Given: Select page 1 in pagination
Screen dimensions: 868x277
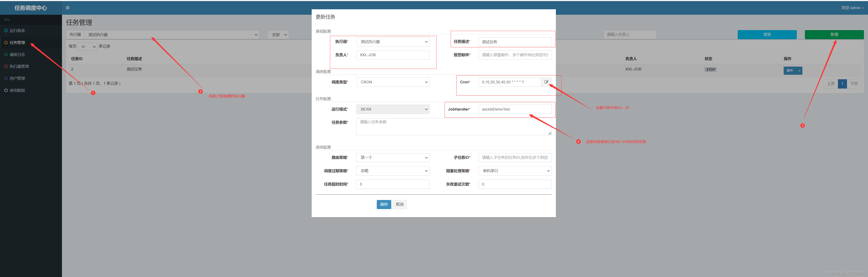Looking at the screenshot, I should (x=842, y=84).
